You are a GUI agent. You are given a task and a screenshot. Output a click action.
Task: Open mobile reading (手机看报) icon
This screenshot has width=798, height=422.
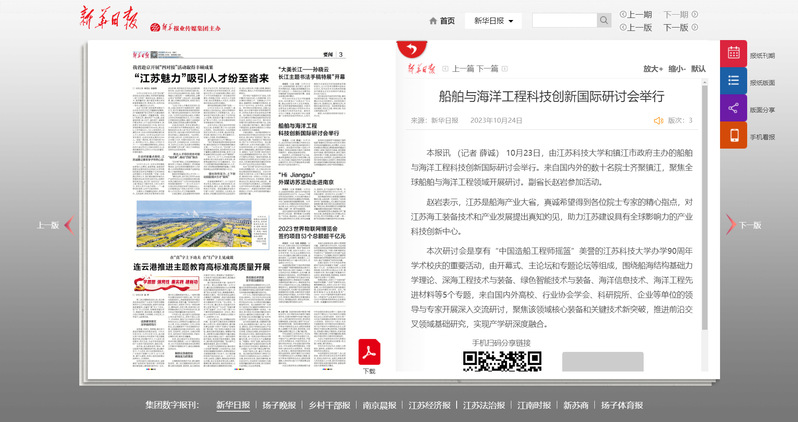pyautogui.click(x=734, y=135)
